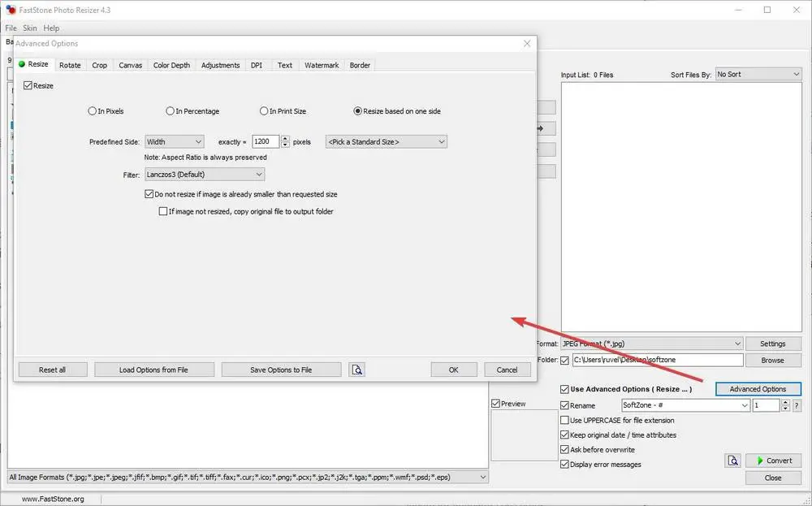This screenshot has height=506, width=812.
Task: Open the Predefined Side Width dropdown
Action: coord(175,141)
